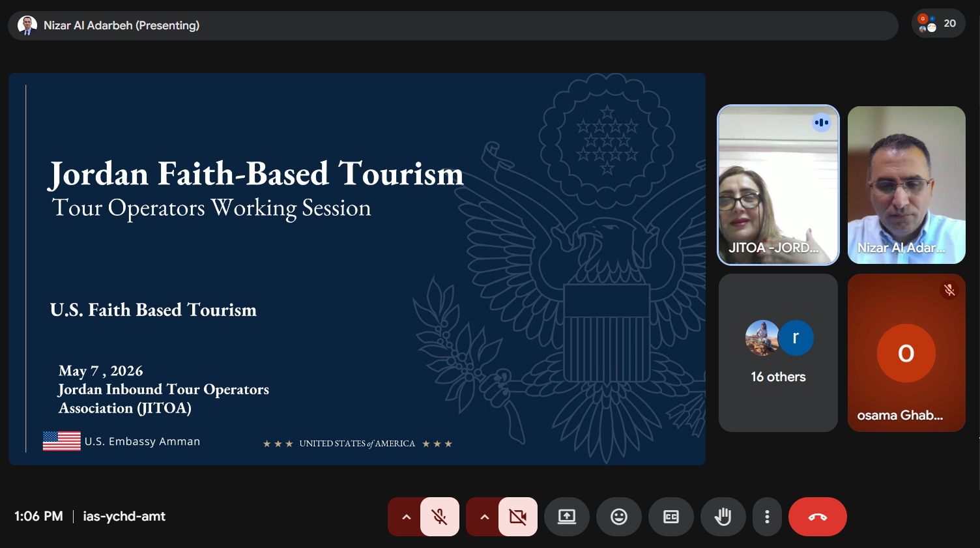Click the Nizar Al Adarbeh (Presenting) label
This screenshot has height=548, width=980.
pos(121,25)
